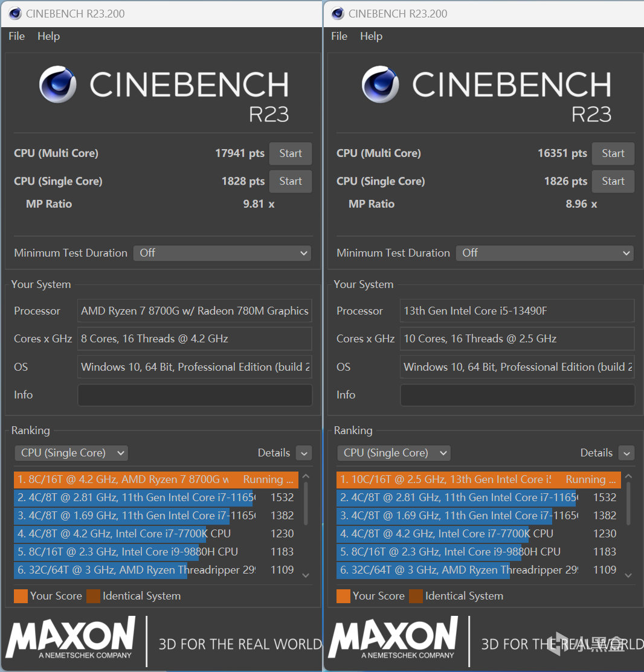
Task: Select rank 6 Threadripper row in left window
Action: pos(156,570)
